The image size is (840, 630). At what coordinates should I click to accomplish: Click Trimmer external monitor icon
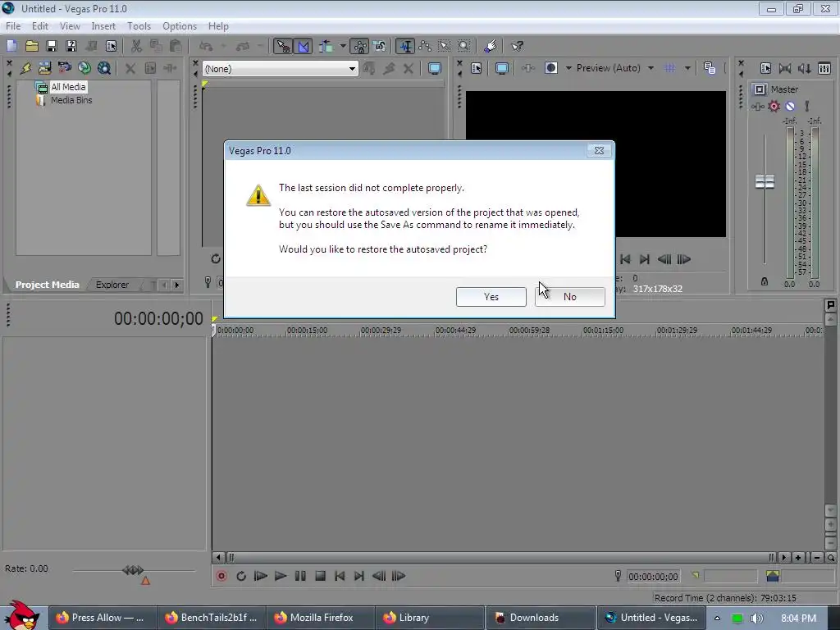point(435,68)
